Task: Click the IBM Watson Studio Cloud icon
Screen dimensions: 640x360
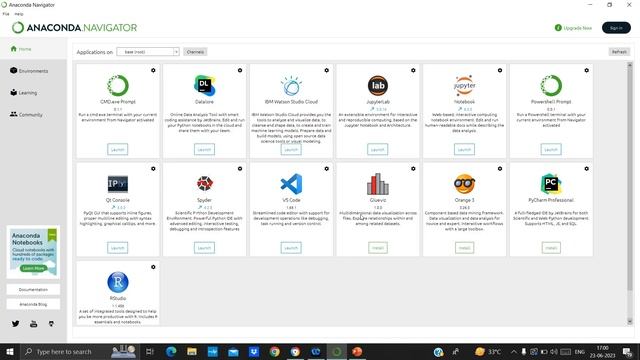Action: click(x=291, y=86)
